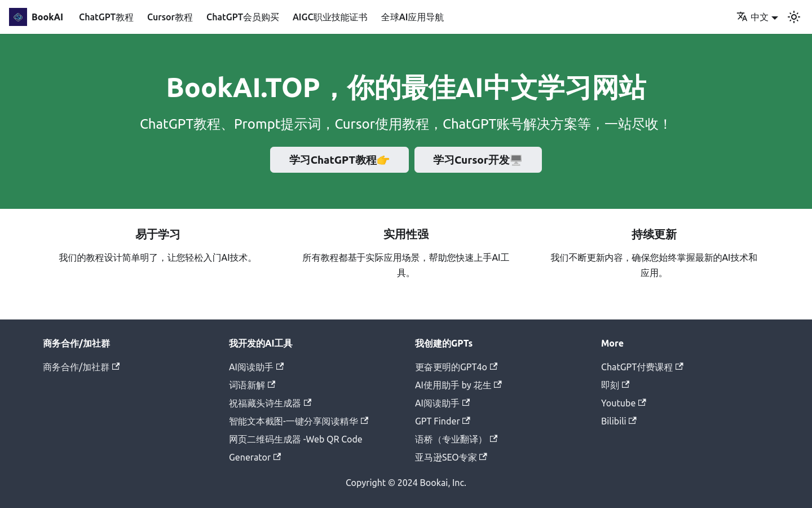Open the 祝福藏头诗生成器 link
Viewport: 812px width, 508px height.
point(270,403)
